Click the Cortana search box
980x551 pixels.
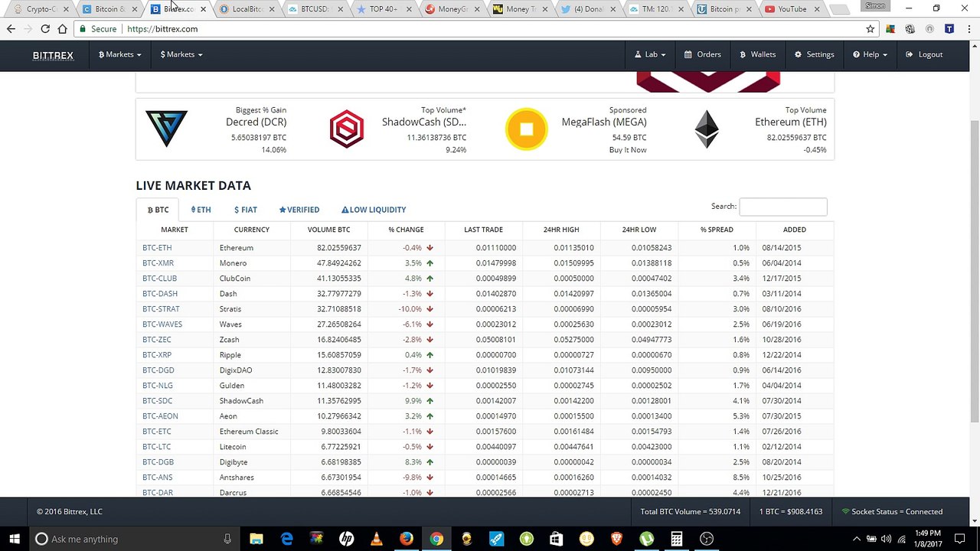tap(135, 539)
